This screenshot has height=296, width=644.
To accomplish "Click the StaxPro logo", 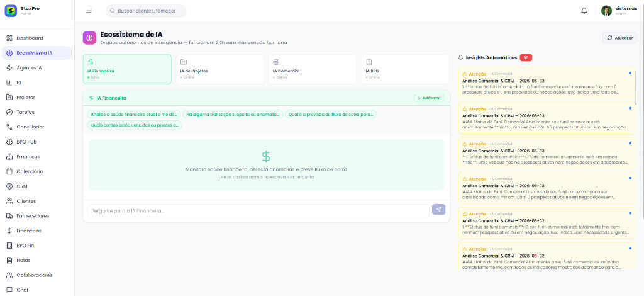I will point(11,11).
